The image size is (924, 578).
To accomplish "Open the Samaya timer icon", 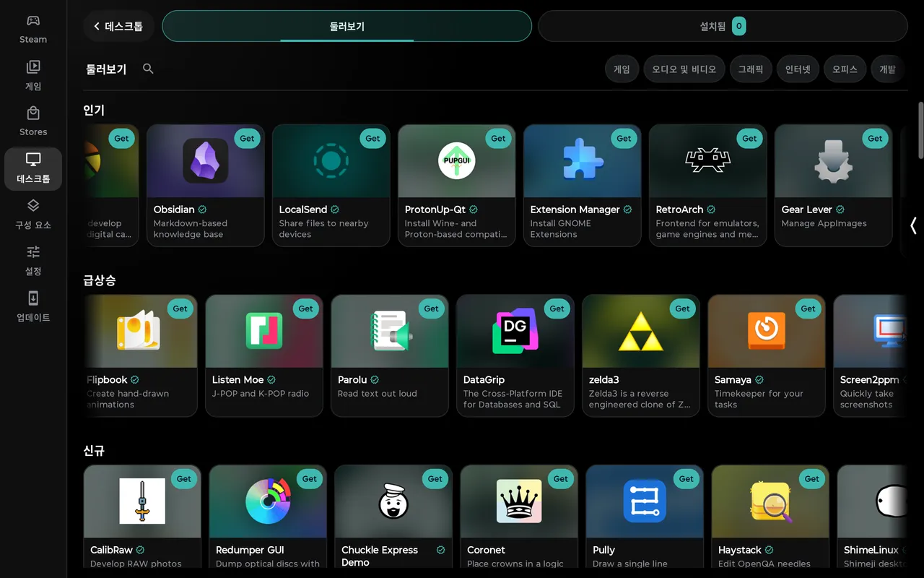I will tap(767, 331).
